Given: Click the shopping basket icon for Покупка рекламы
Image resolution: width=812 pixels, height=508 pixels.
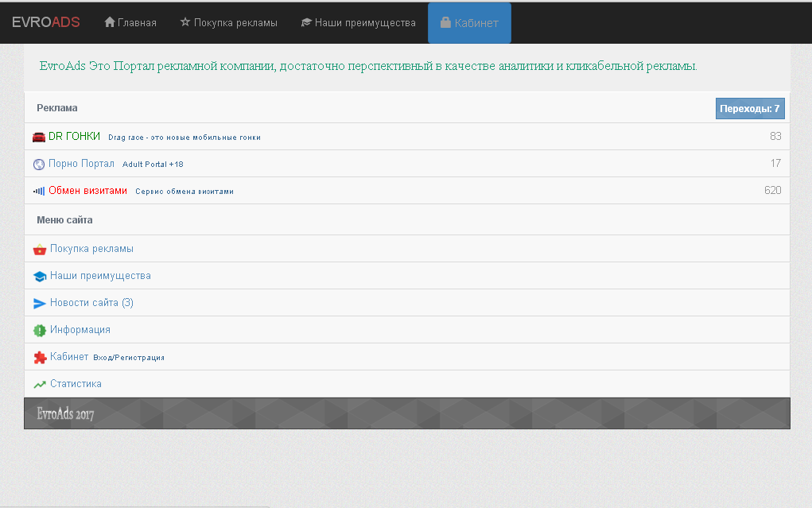Looking at the screenshot, I should [40, 250].
